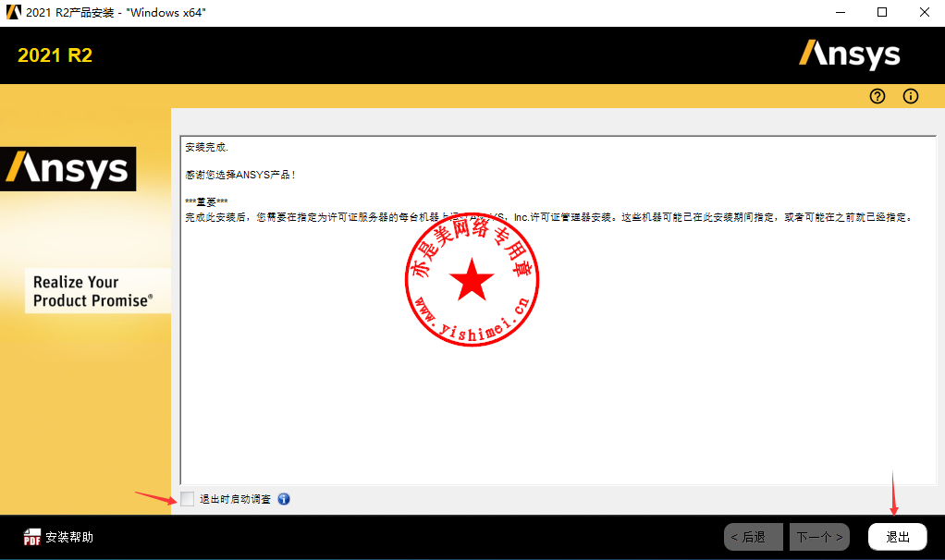The width and height of the screenshot is (945, 560).
Task: Click the 感谢您选择ANSYS产品 text line
Action: [x=239, y=175]
